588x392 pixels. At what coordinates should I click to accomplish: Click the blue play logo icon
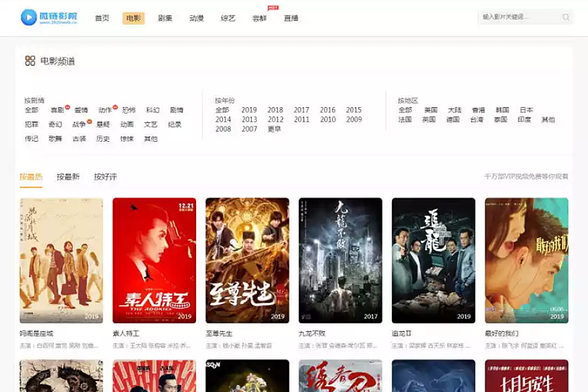coord(29,17)
